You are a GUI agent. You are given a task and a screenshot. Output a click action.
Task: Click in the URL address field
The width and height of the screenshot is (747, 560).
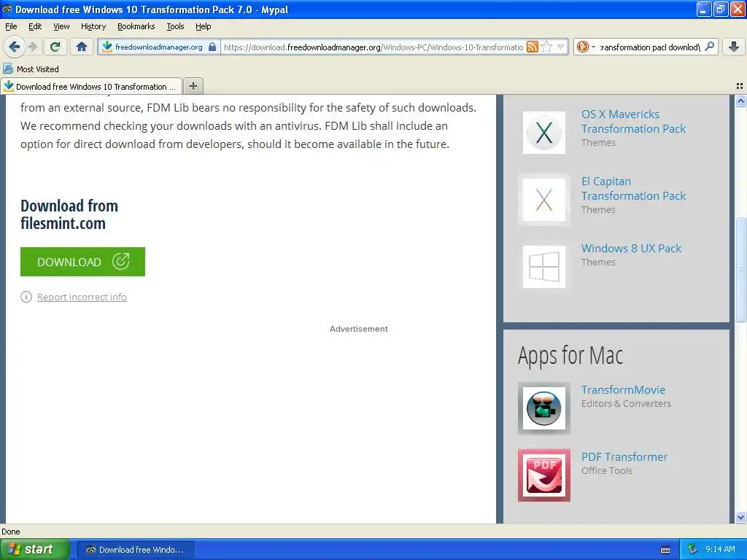point(373,47)
